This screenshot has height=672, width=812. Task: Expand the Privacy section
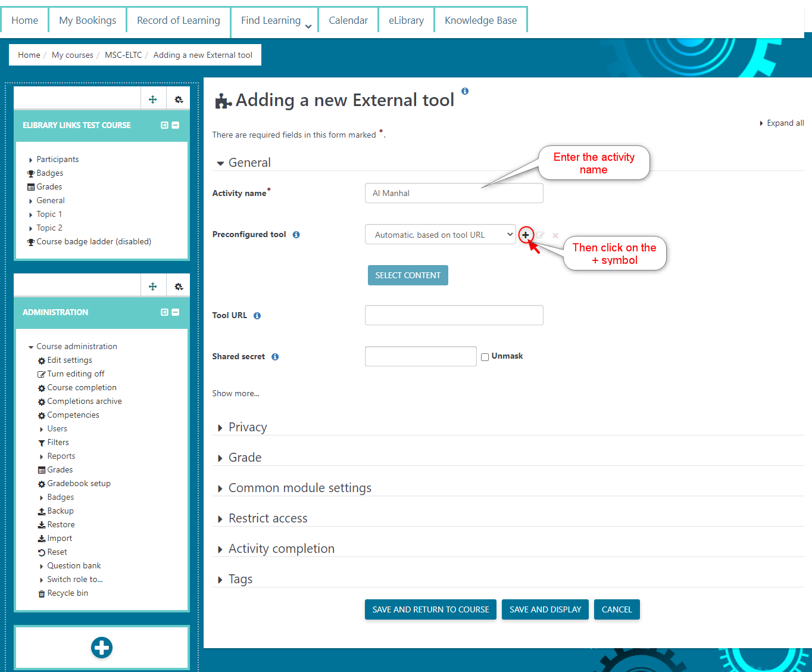pyautogui.click(x=242, y=427)
